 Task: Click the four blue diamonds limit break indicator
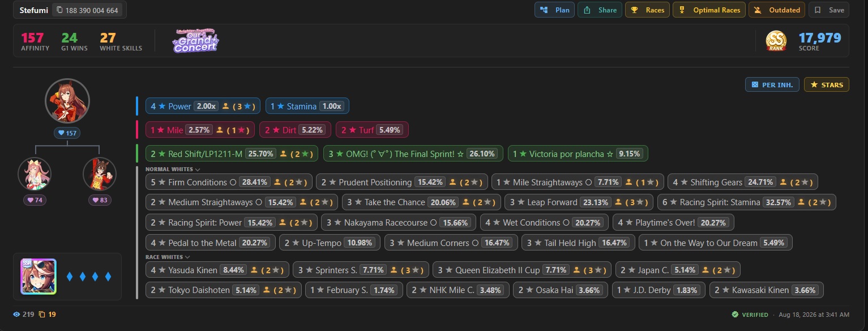pyautogui.click(x=89, y=277)
